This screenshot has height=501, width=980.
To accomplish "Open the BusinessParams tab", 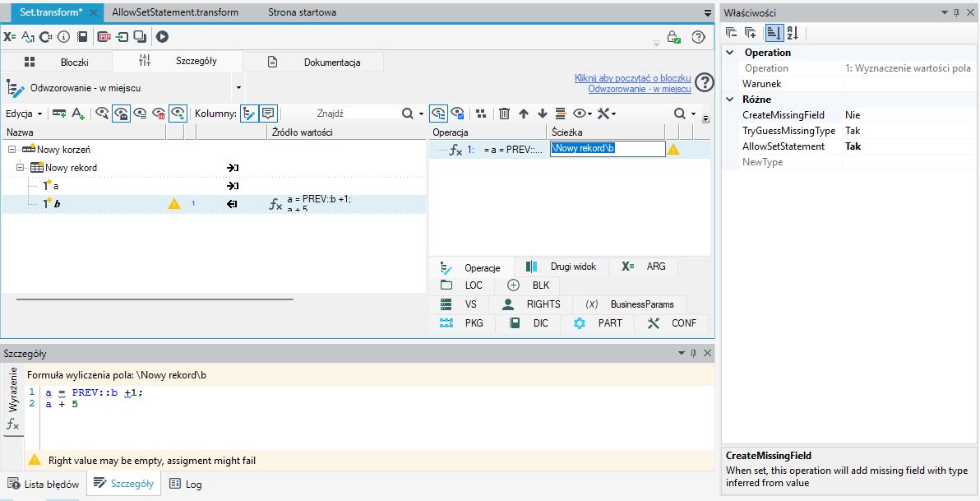I will pyautogui.click(x=630, y=304).
